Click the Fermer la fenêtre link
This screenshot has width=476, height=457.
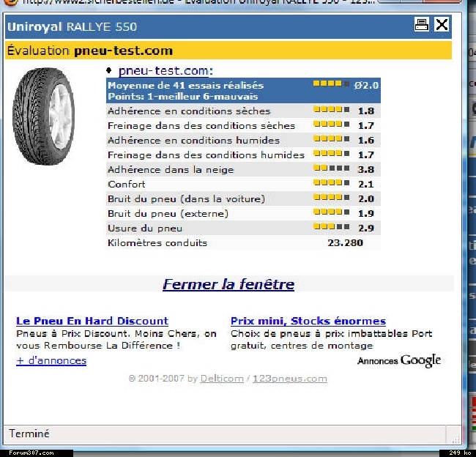click(x=228, y=284)
